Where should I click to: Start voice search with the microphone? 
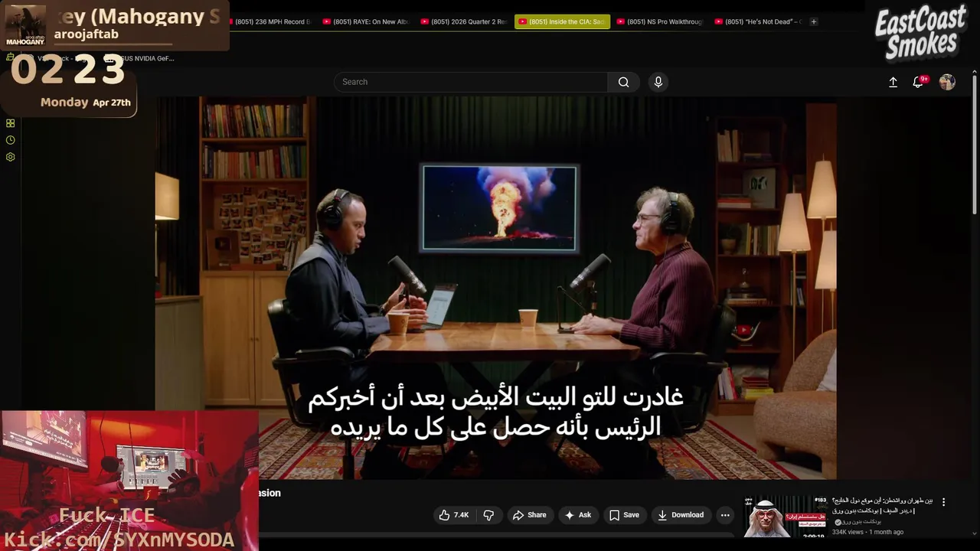click(658, 82)
